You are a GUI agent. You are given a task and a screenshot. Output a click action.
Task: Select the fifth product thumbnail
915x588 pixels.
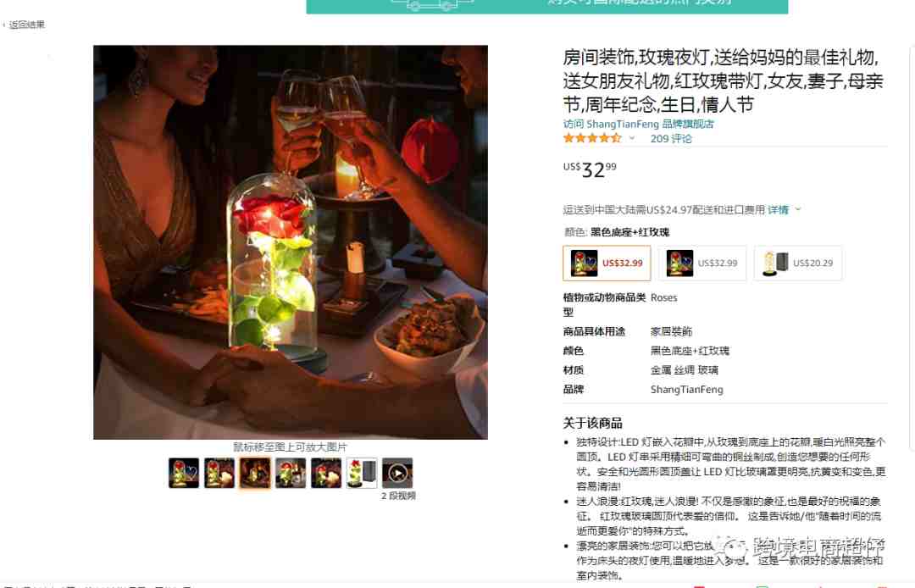[x=326, y=473]
